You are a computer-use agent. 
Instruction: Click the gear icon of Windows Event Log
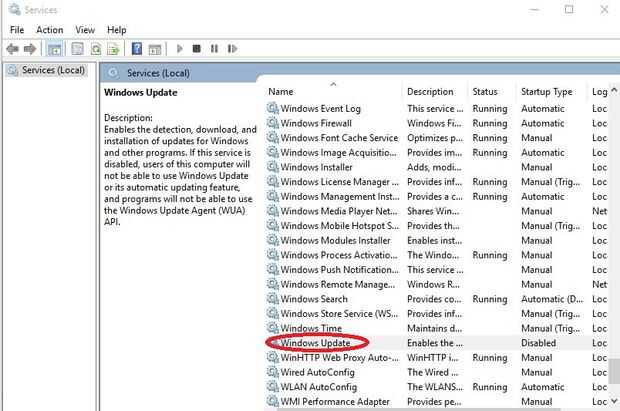(x=272, y=108)
